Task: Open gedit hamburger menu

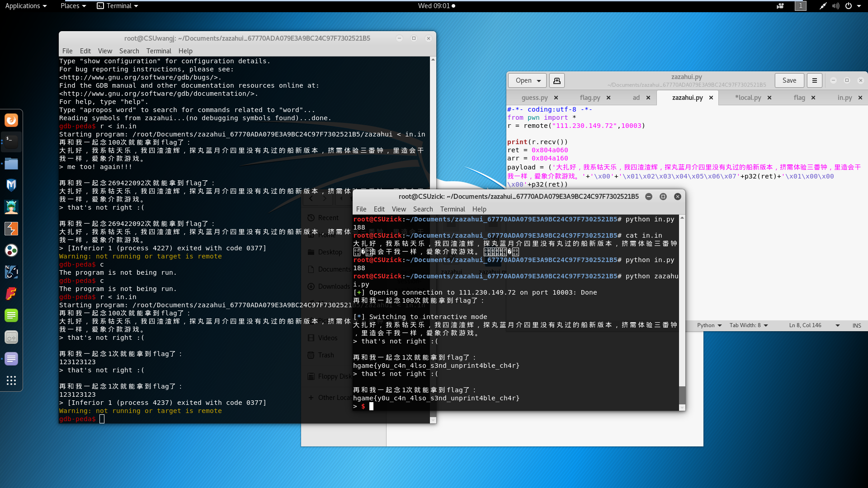Action: pos(815,80)
